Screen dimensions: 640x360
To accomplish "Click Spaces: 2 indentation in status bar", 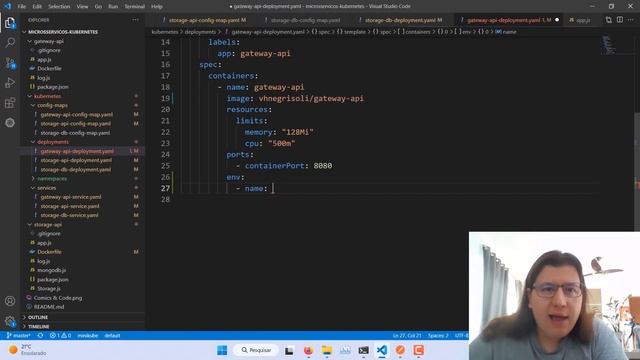I will pyautogui.click(x=438, y=336).
